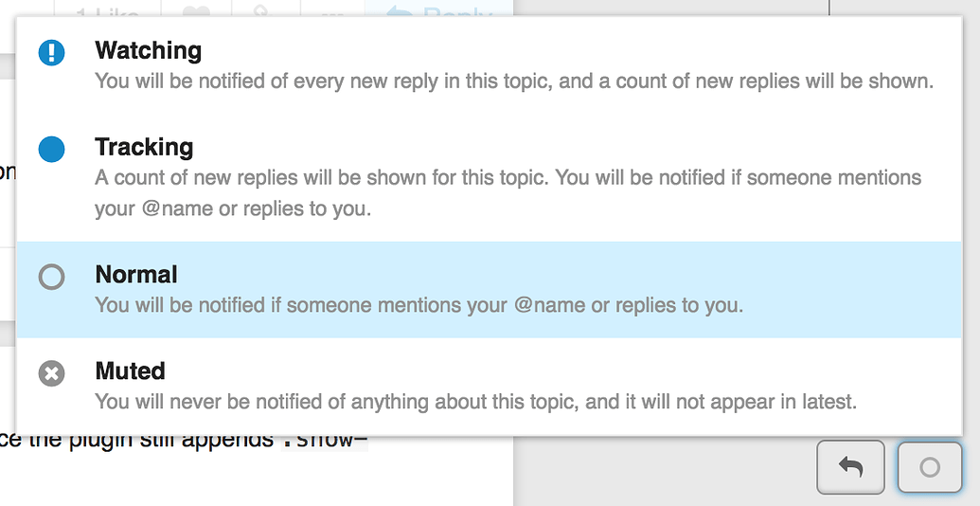Set topic notifications to Muted
Viewport: 980px width, 506px height.
point(131,370)
